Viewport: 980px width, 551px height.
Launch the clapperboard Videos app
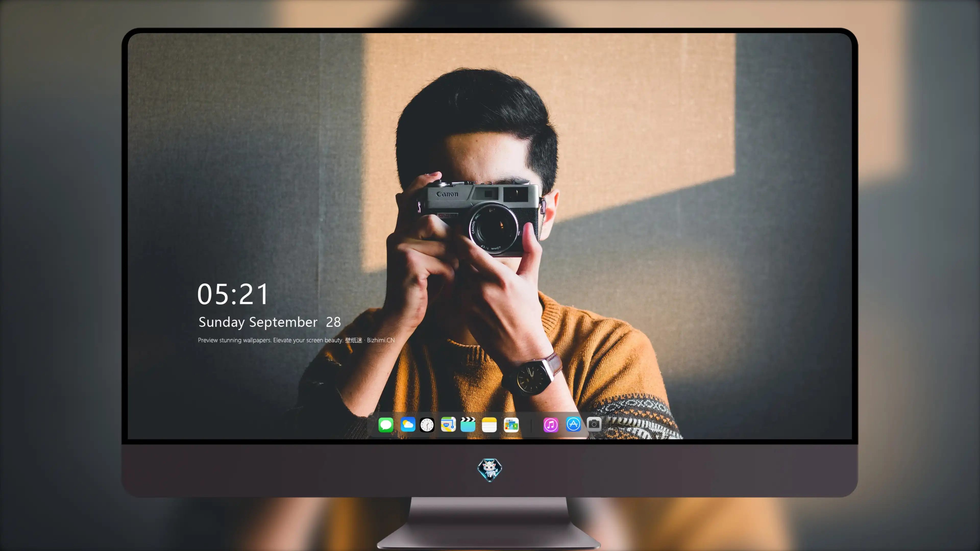tap(468, 424)
